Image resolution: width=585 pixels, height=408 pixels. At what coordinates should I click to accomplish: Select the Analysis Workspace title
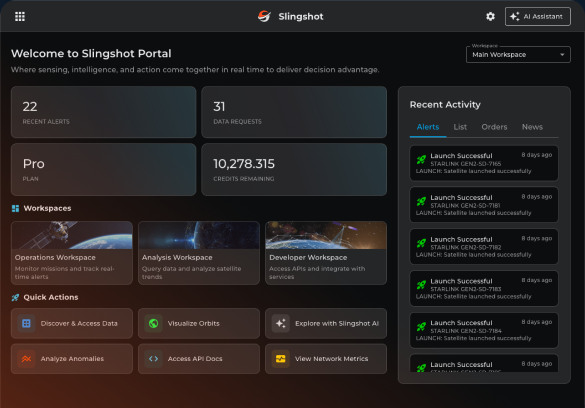tap(177, 257)
